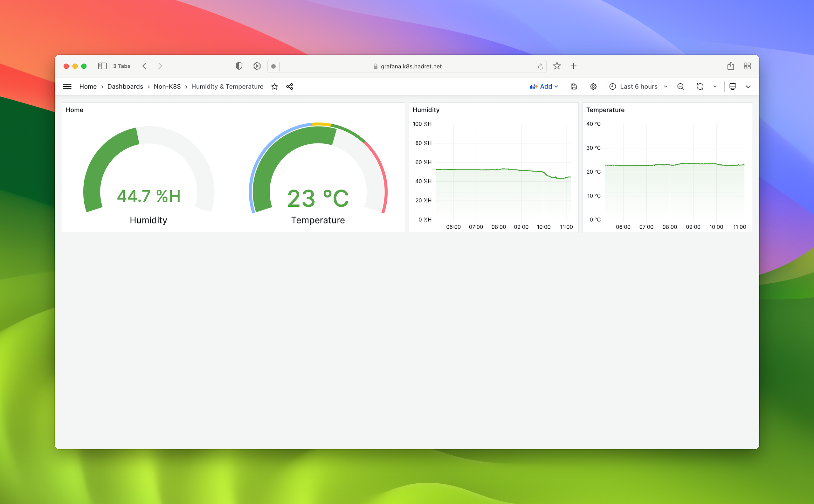This screenshot has height=504, width=814.
Task: Bookmark the page with Safari star
Action: point(557,66)
